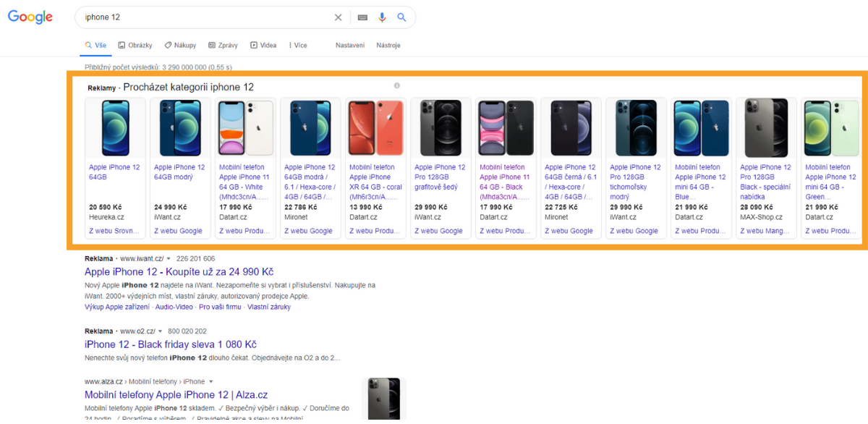Open the white iPhone 11 product image
Image resolution: width=868 pixels, height=424 pixels.
pos(245,127)
